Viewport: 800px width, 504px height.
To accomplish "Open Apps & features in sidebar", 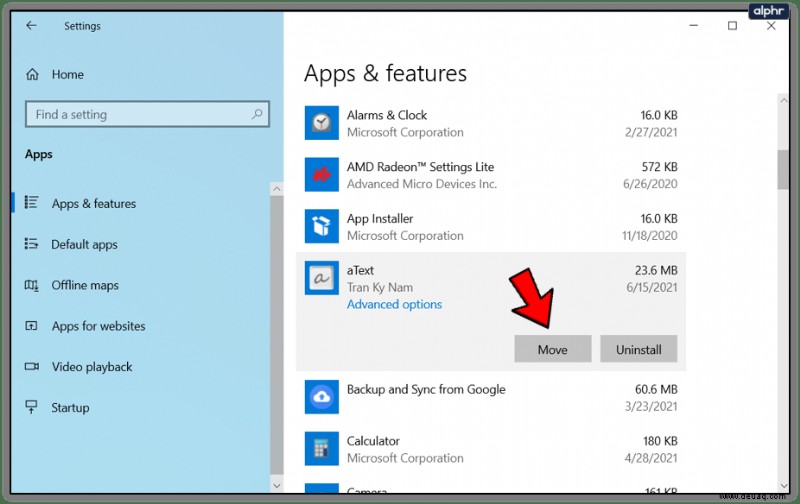I will [94, 204].
